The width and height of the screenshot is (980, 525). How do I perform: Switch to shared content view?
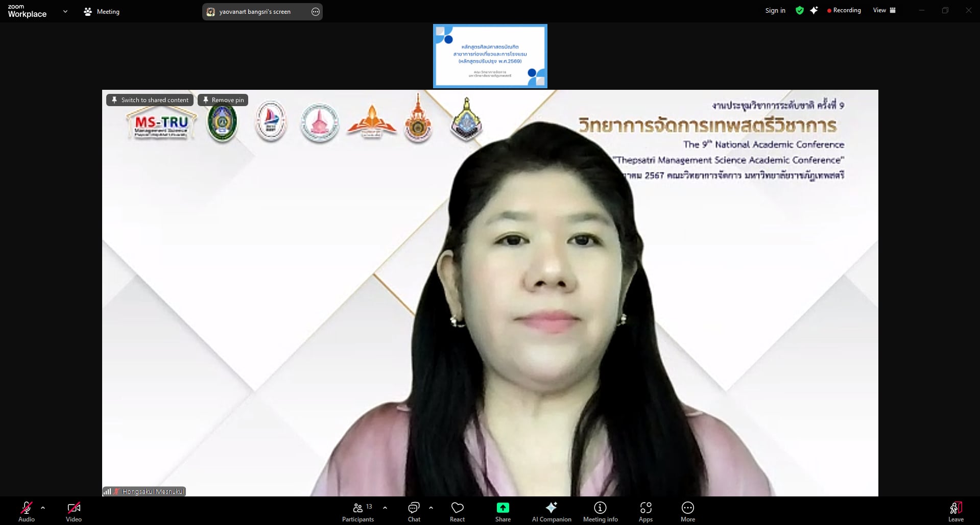(x=150, y=100)
